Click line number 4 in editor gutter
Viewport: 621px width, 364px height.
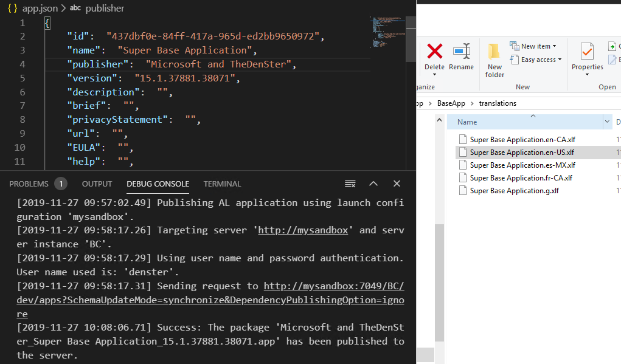click(x=23, y=64)
